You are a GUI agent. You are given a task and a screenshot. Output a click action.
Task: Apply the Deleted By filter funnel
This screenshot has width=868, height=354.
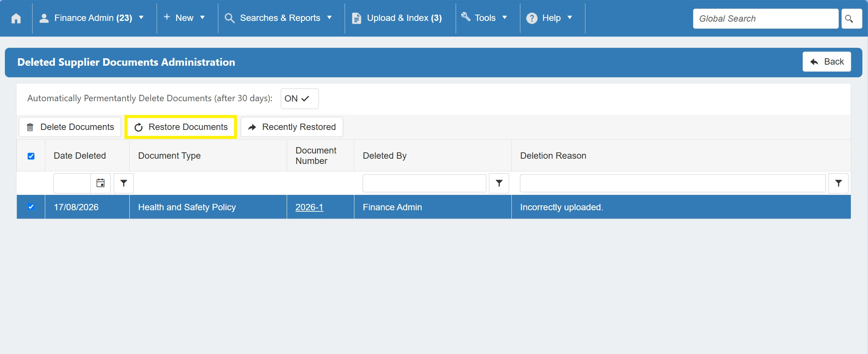coord(499,183)
